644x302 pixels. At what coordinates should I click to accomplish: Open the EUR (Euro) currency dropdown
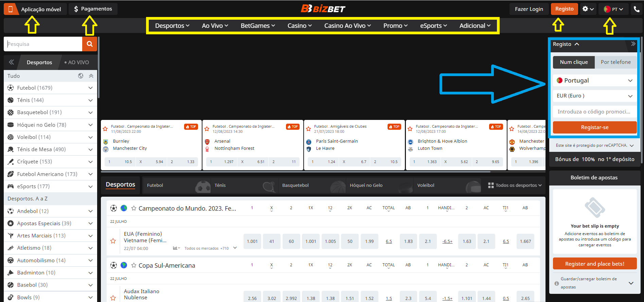[594, 96]
